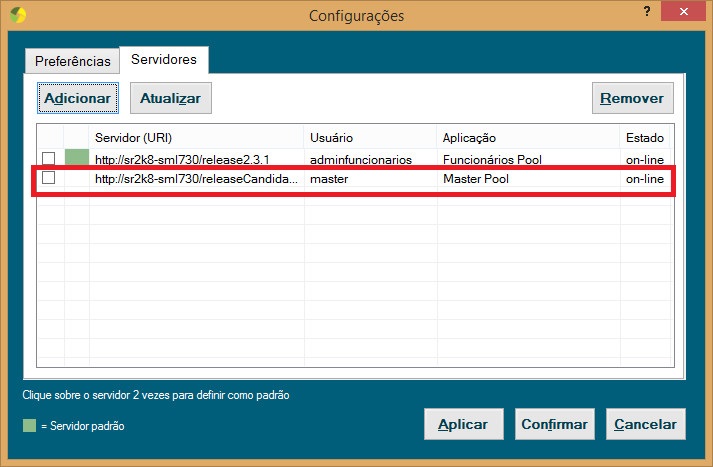Select the releaseCandida... server URI
Viewport: 713px width, 467px height.
pos(196,179)
